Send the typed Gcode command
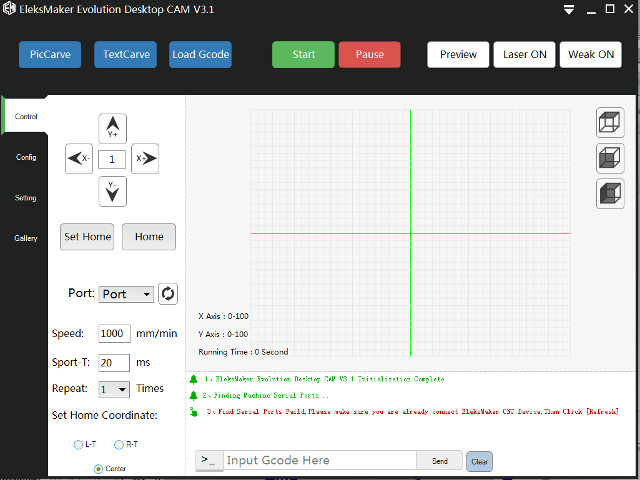 440,461
